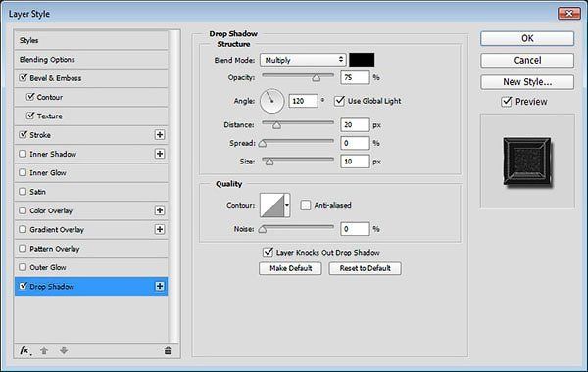Enable the Color Overlay checkbox

point(23,210)
